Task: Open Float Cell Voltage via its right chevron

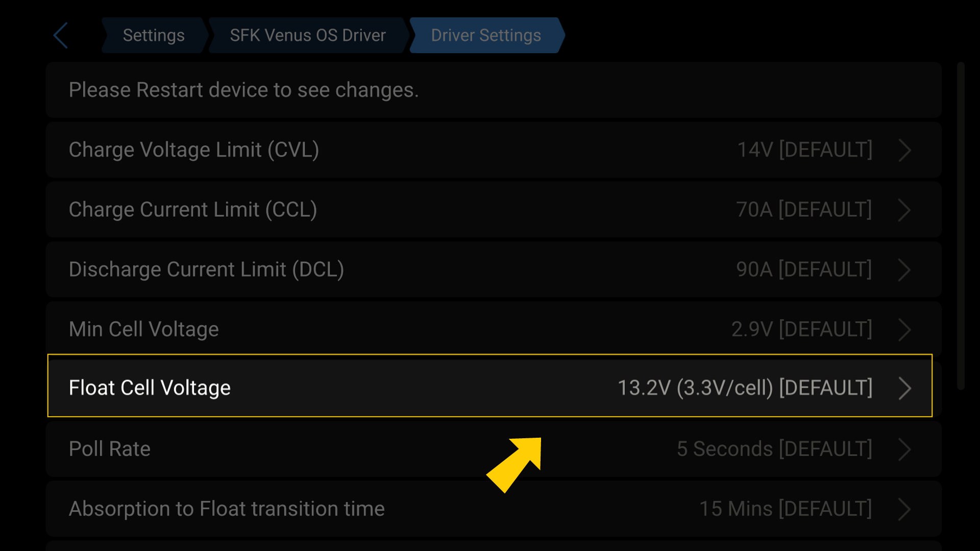Action: click(x=905, y=388)
